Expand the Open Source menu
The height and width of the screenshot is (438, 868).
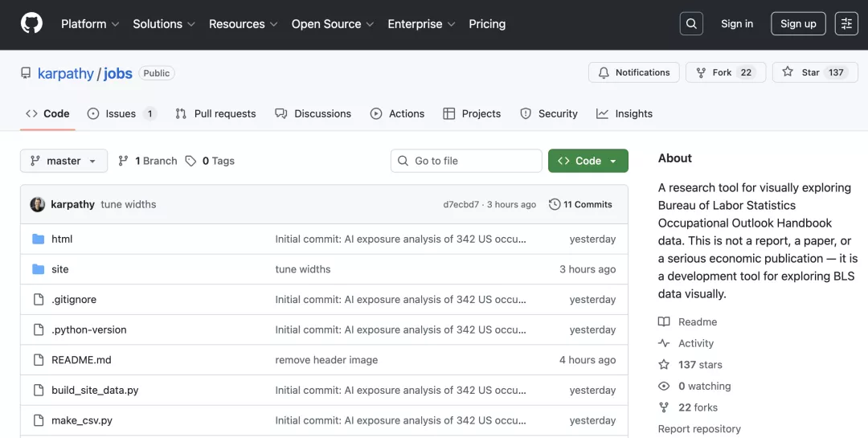332,24
